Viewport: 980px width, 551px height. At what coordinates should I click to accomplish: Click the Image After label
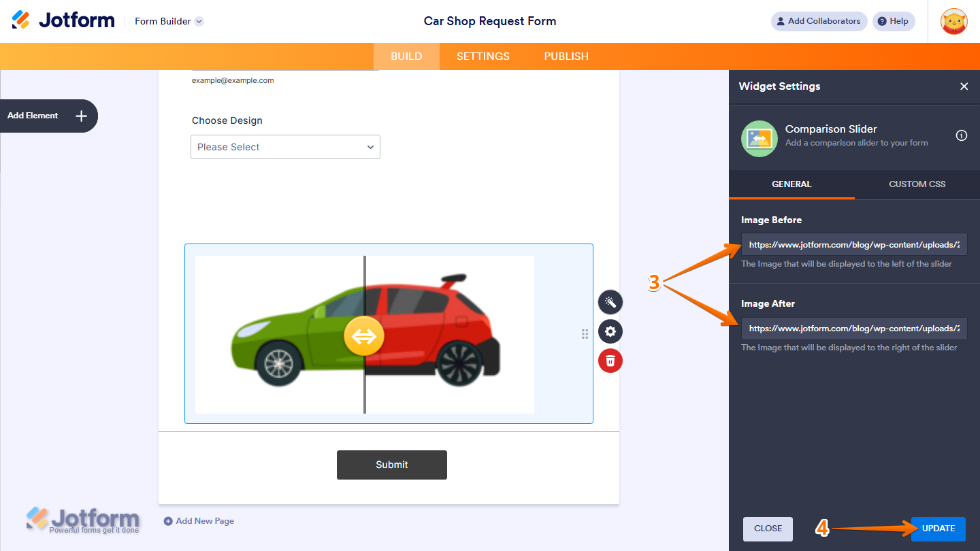coord(768,304)
